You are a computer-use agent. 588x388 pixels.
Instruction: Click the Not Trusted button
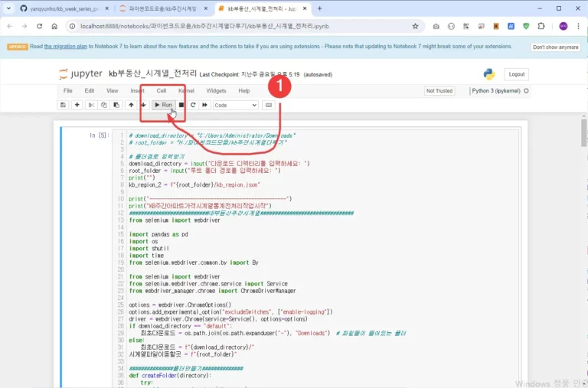439,91
